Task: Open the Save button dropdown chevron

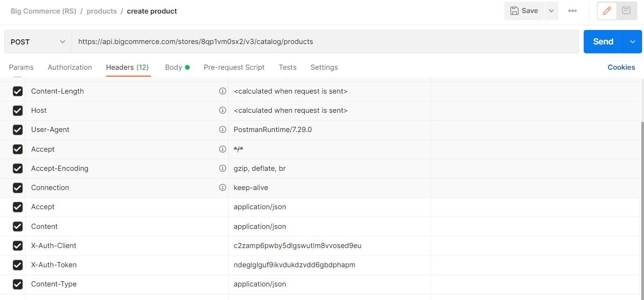Action: tap(551, 10)
